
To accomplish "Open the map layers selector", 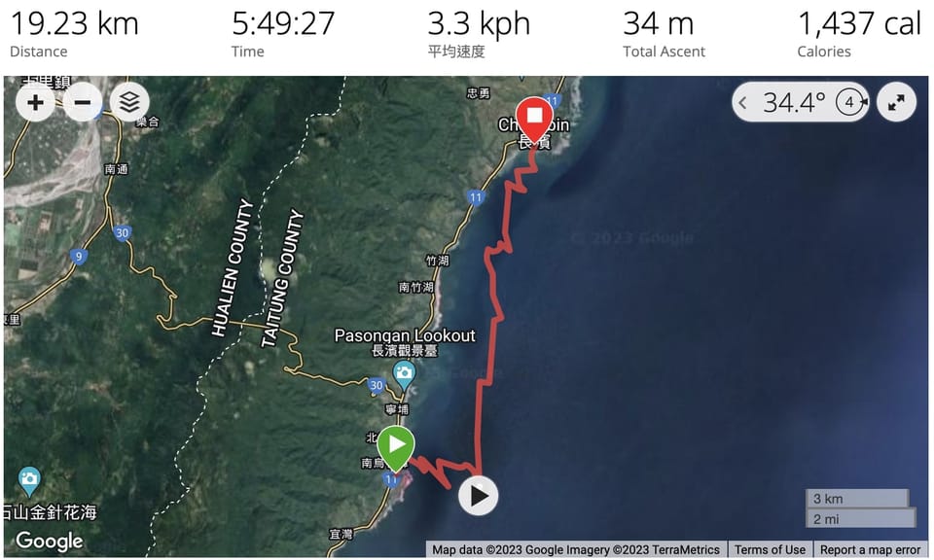I will [129, 102].
